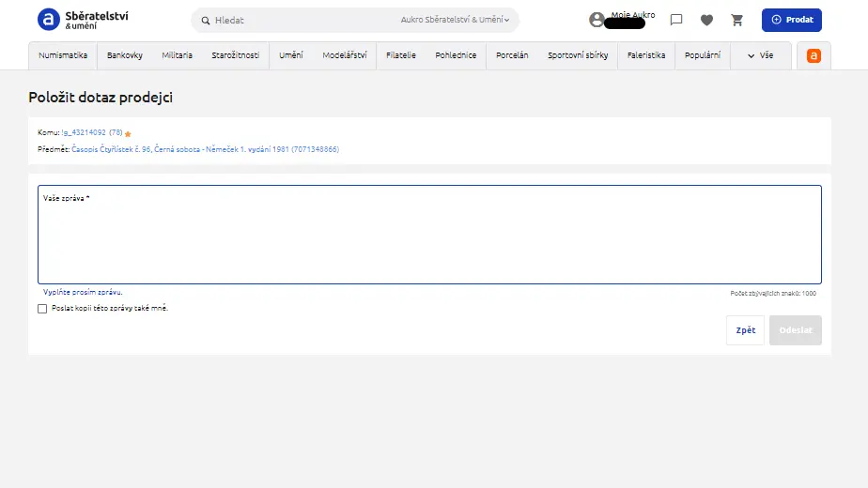Open the Modelářství category
This screenshot has height=488, width=868.
pyautogui.click(x=345, y=55)
